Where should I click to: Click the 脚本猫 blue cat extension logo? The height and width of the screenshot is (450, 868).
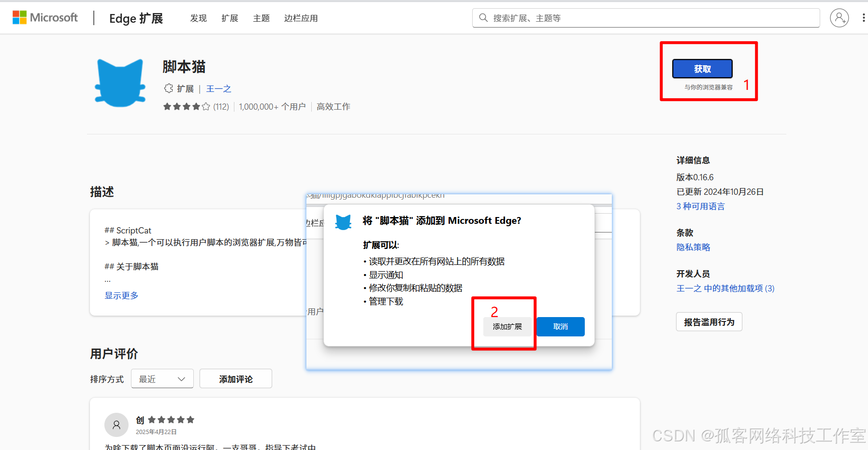coord(120,83)
